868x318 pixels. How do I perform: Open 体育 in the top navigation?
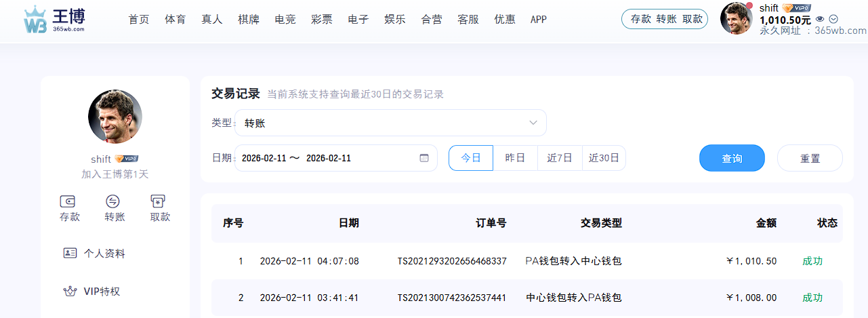(175, 19)
